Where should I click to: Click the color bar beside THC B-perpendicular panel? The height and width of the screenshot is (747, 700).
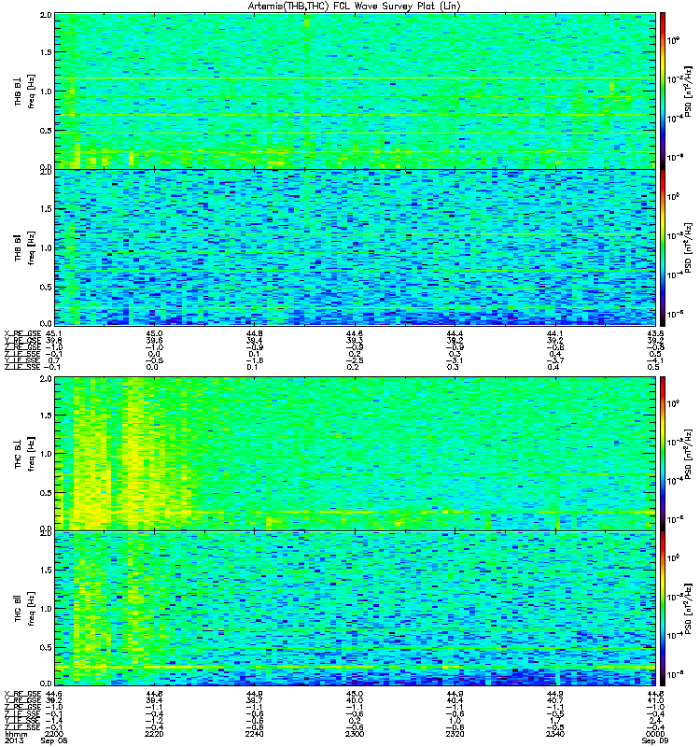(x=663, y=454)
